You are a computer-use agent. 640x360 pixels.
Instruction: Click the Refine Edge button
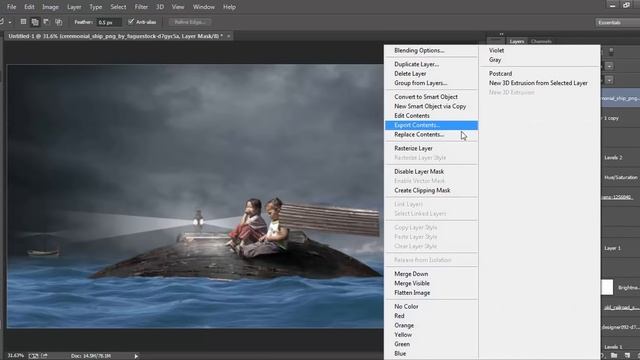click(x=190, y=22)
